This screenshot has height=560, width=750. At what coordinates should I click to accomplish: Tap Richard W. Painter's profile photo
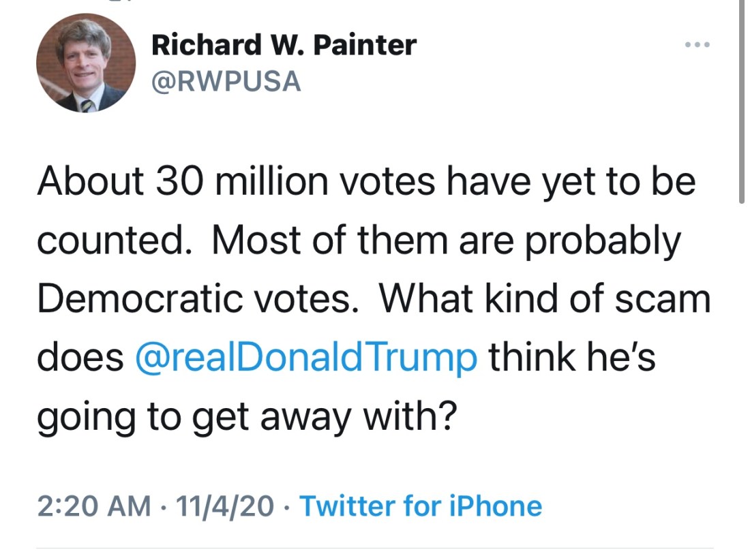click(85, 63)
